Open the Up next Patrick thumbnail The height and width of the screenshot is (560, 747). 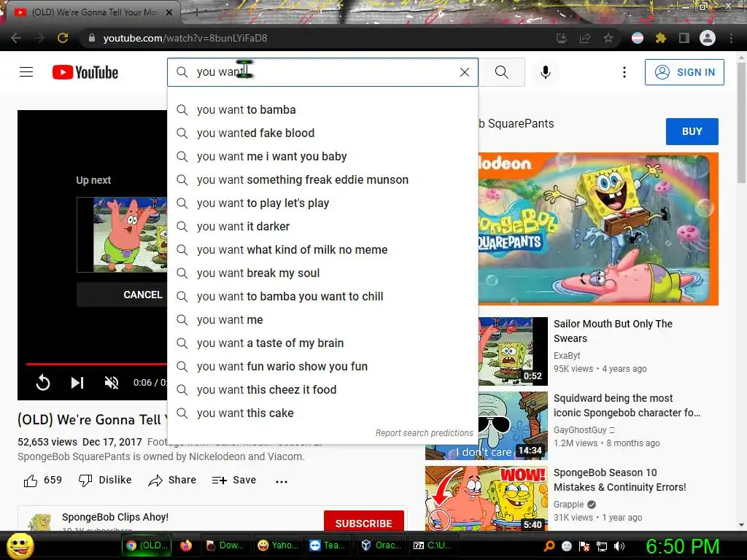click(x=122, y=235)
